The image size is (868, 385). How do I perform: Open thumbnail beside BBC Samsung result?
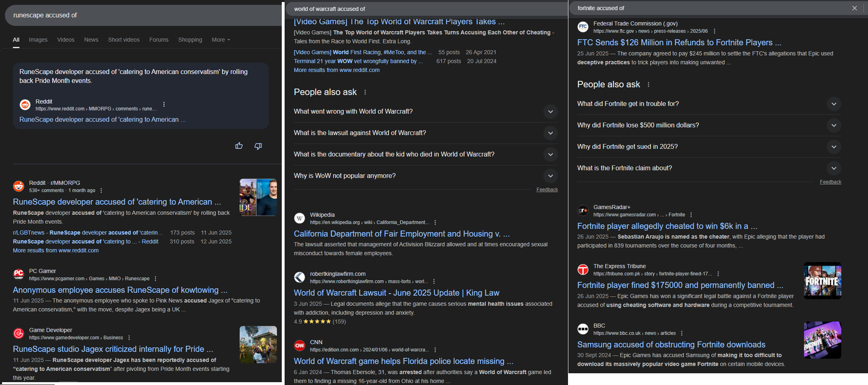823,340
